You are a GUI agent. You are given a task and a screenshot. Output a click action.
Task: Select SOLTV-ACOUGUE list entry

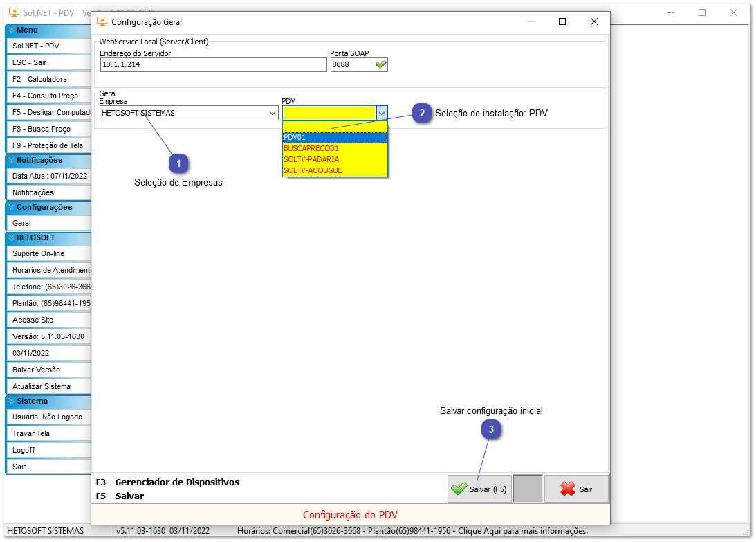pyautogui.click(x=335, y=170)
